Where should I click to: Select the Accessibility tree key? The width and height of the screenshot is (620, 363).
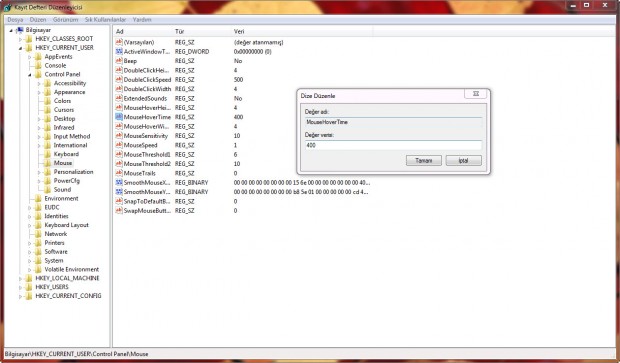(70, 83)
